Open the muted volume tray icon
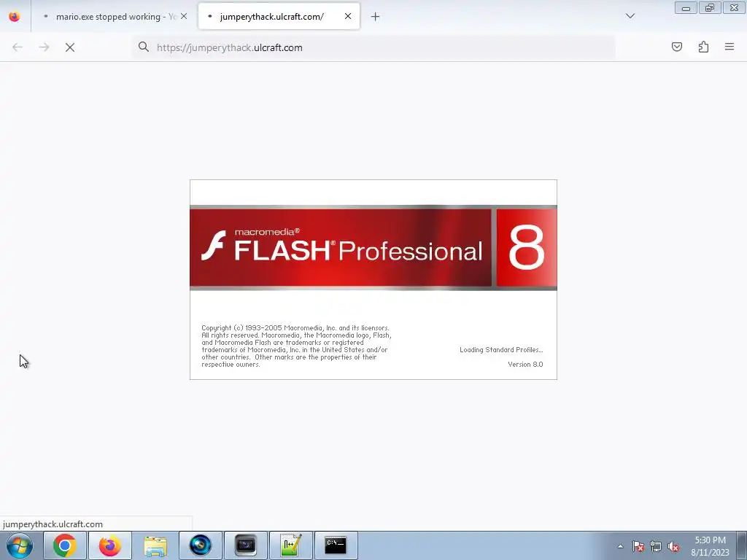 (x=673, y=546)
